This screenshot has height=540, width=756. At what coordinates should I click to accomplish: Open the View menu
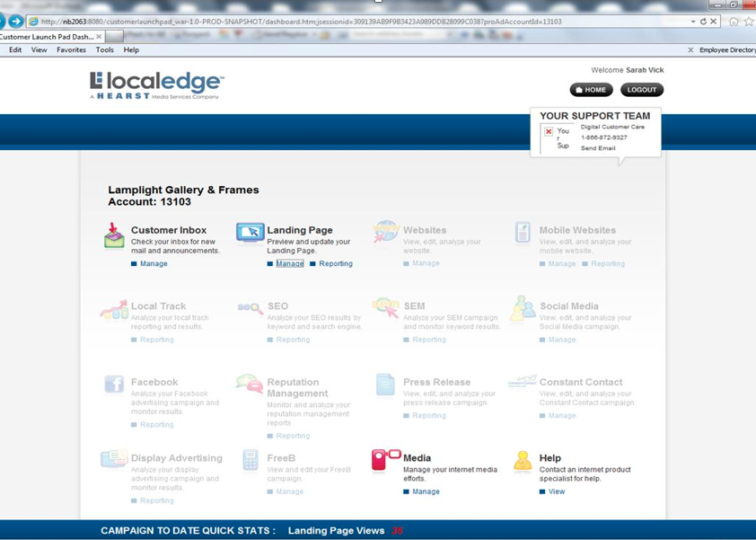(x=39, y=49)
